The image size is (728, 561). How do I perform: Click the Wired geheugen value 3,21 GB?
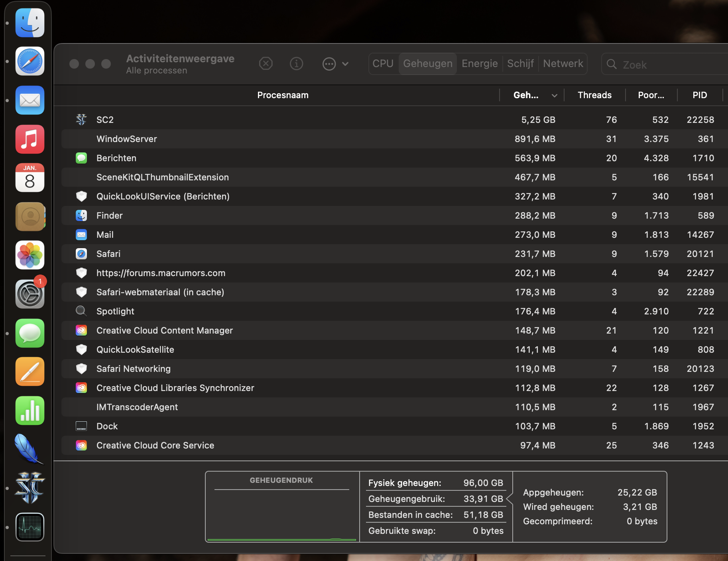pos(640,507)
